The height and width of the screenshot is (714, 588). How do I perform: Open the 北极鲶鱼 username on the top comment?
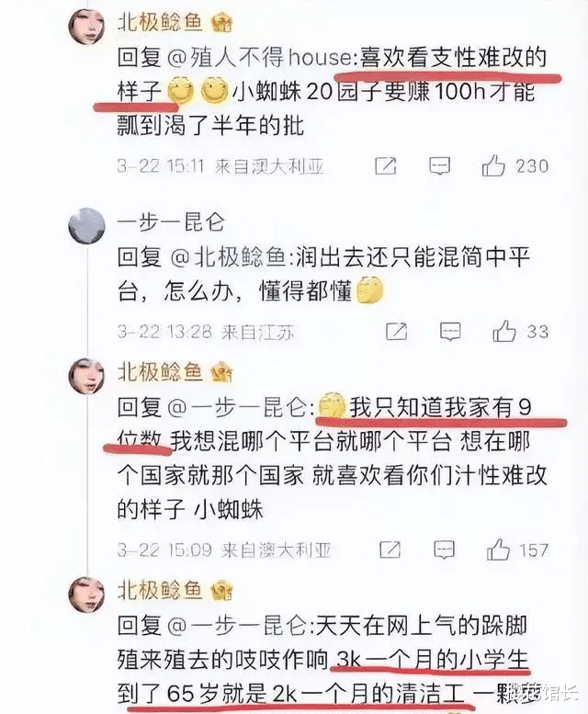coord(160,22)
